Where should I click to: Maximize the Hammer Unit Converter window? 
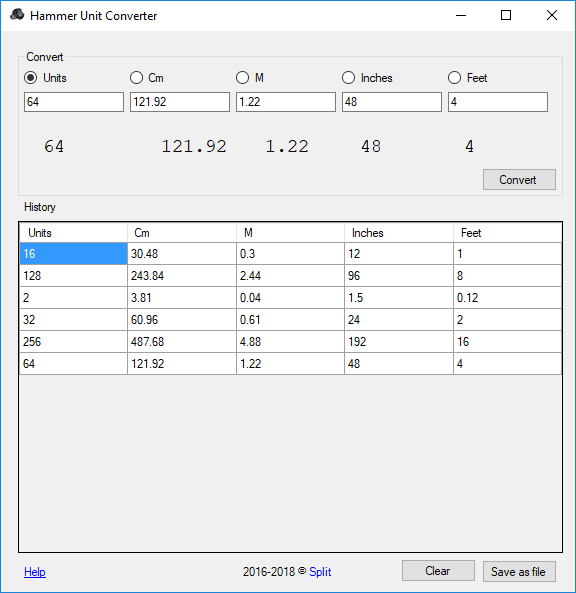point(506,16)
